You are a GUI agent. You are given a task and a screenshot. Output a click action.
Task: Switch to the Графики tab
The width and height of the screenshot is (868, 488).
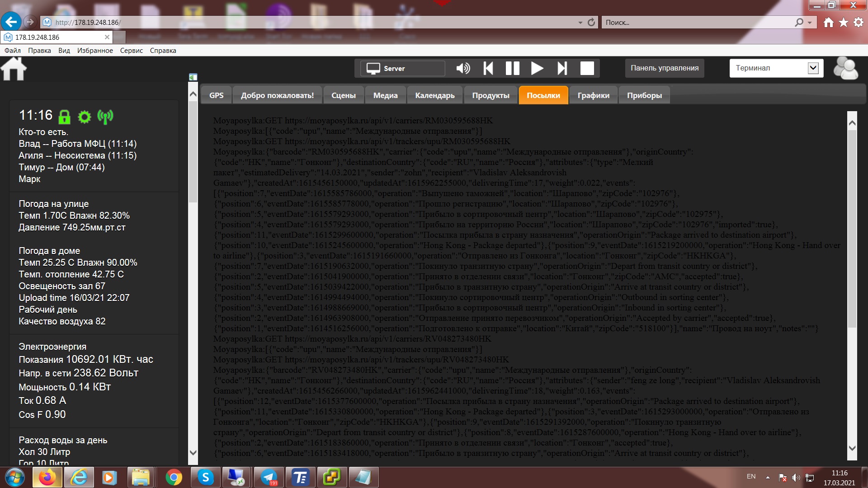tap(593, 95)
